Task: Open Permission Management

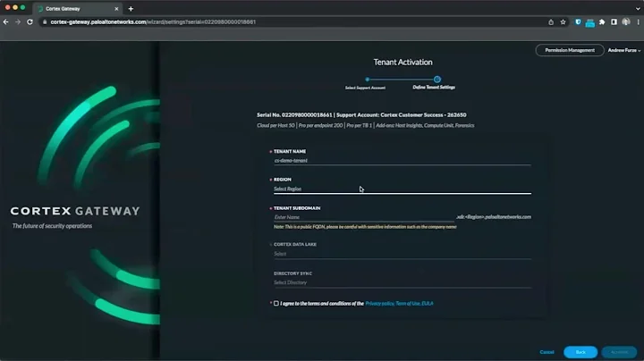Action: (x=570, y=50)
